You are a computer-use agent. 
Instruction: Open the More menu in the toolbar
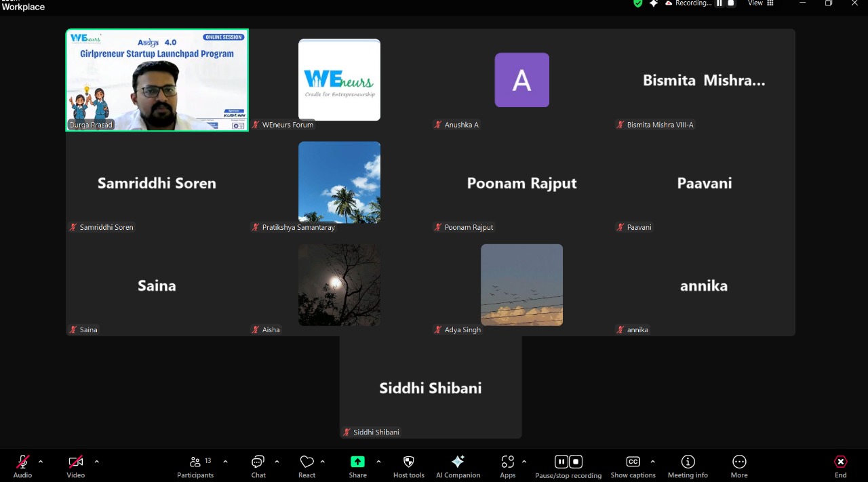tap(739, 462)
